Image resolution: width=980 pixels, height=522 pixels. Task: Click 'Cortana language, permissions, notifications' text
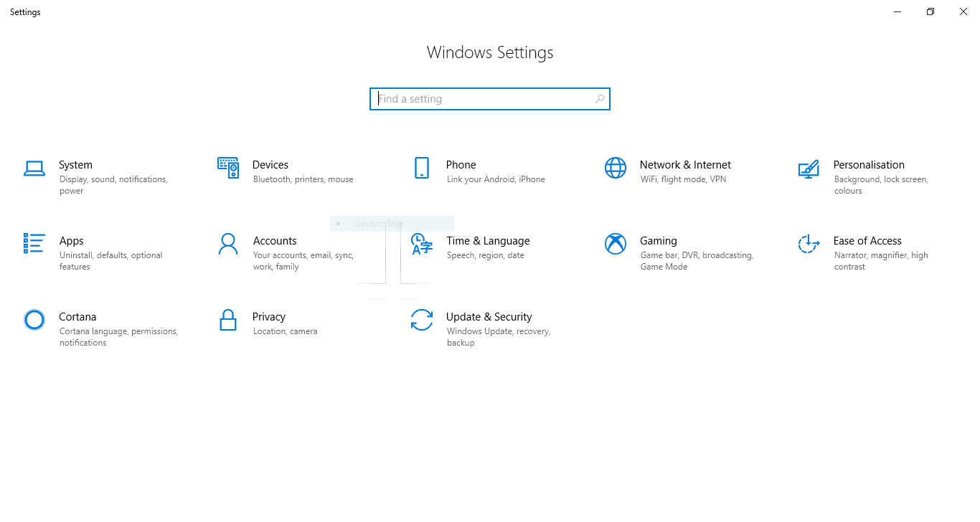point(119,337)
